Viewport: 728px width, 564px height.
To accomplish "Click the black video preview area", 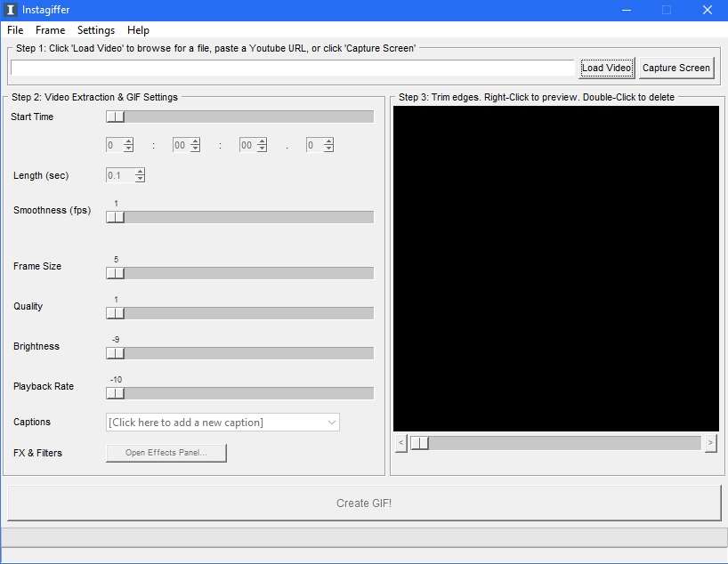I will click(555, 269).
